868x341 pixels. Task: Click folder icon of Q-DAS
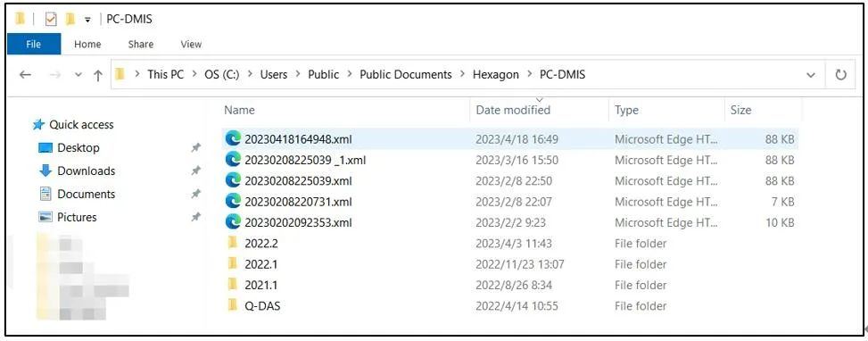[x=233, y=305]
